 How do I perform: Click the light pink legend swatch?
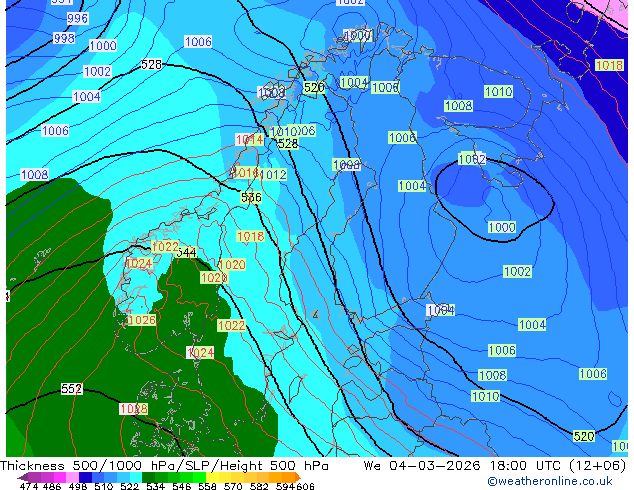(72, 477)
